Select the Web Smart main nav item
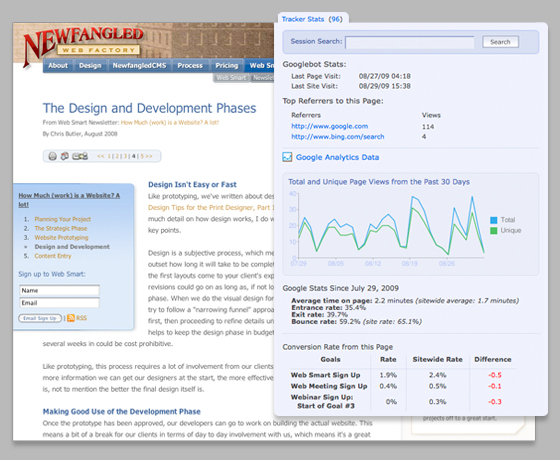560x460 pixels. coord(260,65)
